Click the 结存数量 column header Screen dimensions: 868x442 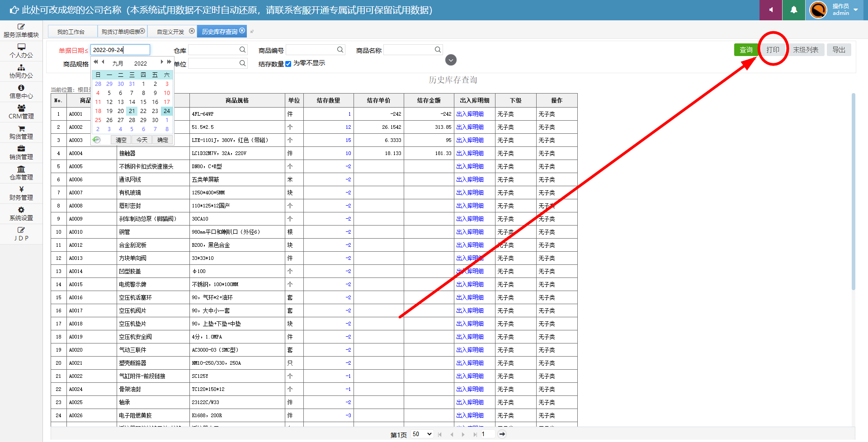328,100
